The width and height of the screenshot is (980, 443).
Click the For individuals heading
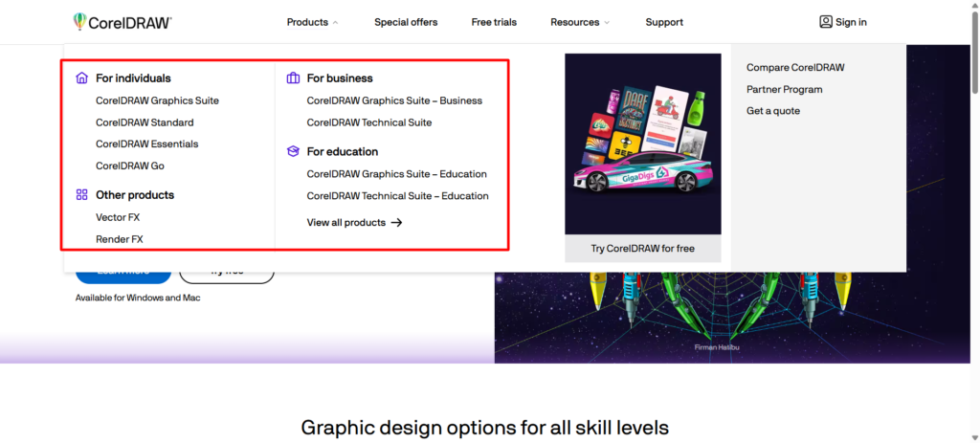tap(133, 78)
